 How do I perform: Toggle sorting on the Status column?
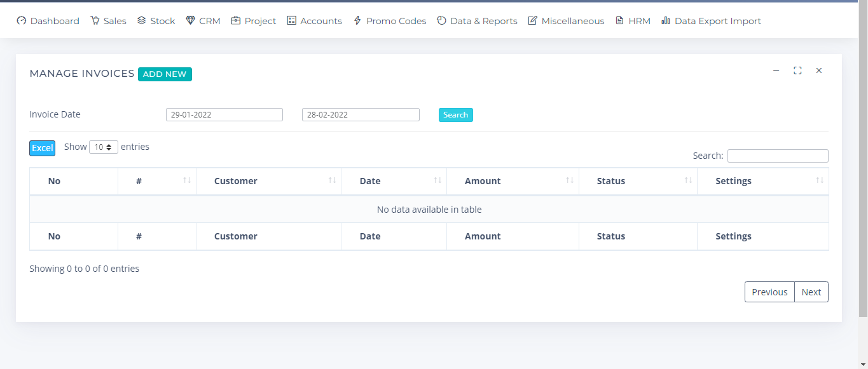pos(687,181)
